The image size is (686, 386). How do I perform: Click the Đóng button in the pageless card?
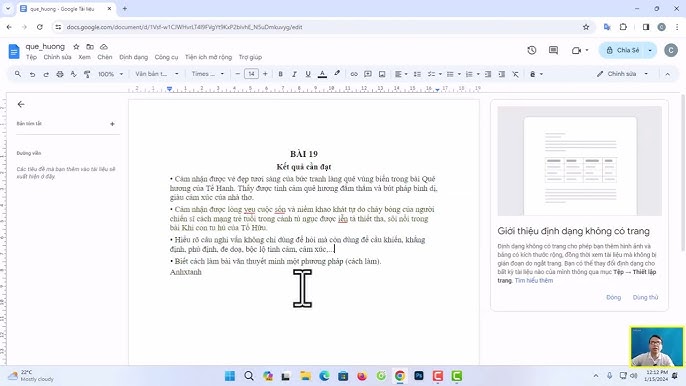pos(613,297)
